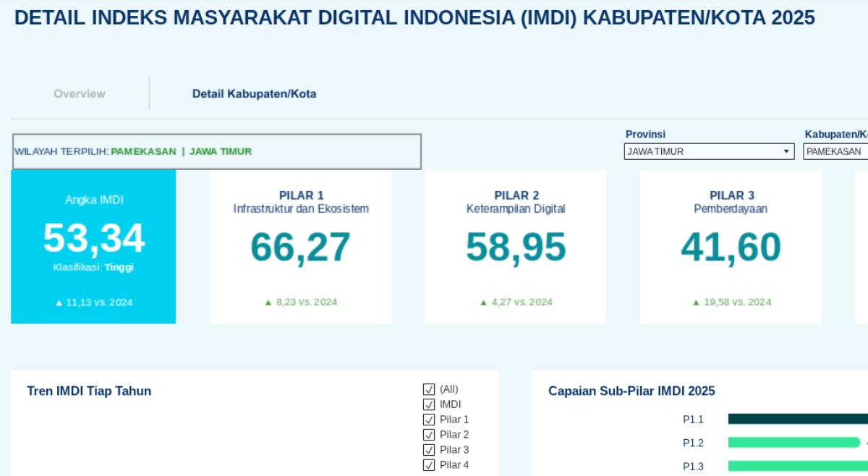Image resolution: width=868 pixels, height=476 pixels.
Task: Click the Angka IMDI value 53,34
Action: point(93,239)
